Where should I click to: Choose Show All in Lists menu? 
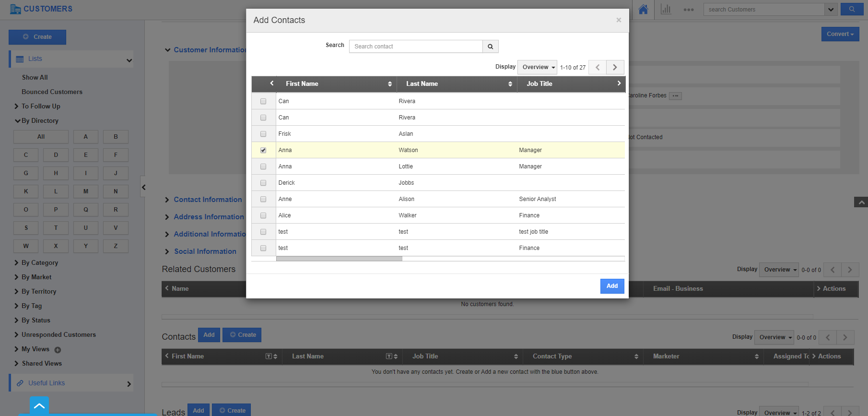pos(35,77)
